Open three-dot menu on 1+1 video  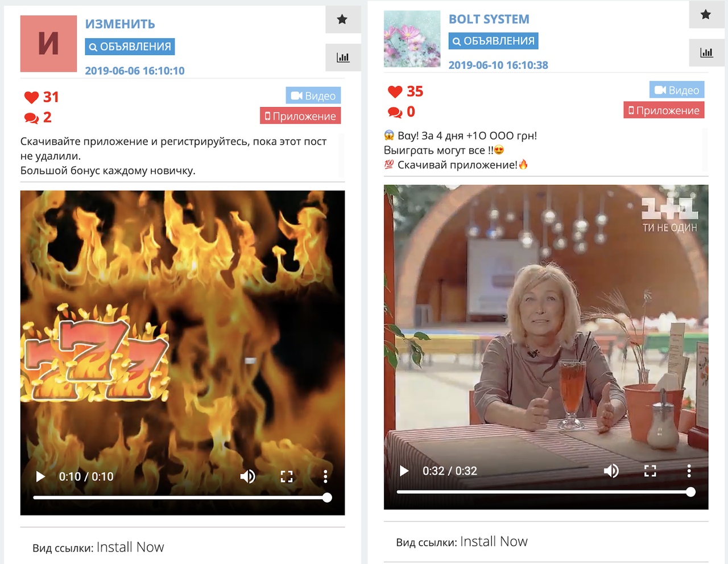tap(689, 471)
